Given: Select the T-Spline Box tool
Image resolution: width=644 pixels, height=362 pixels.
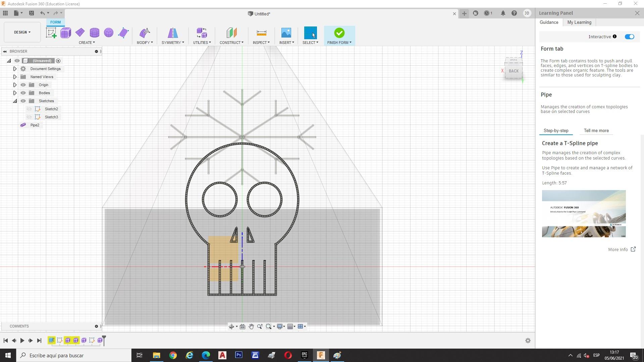Looking at the screenshot, I should [66, 33].
